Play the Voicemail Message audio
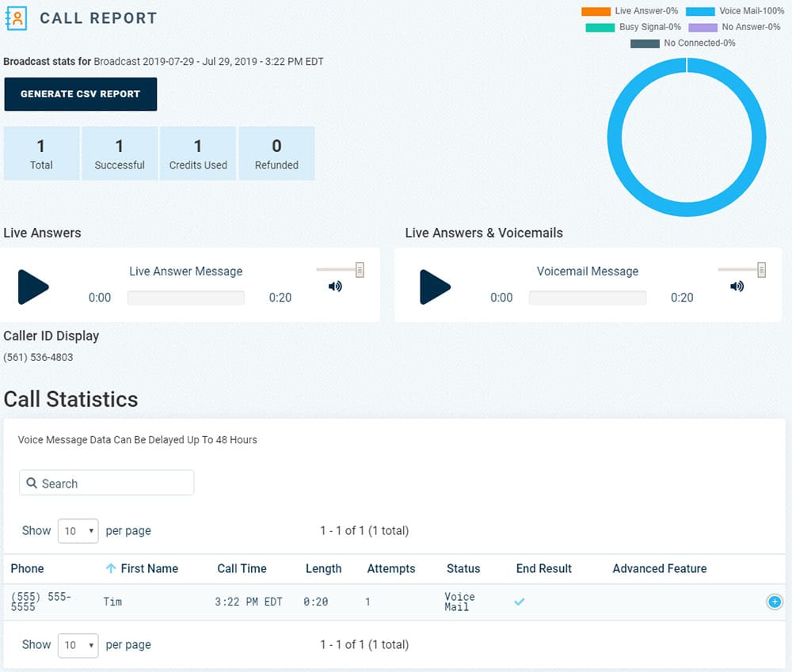The image size is (792, 672). [435, 287]
